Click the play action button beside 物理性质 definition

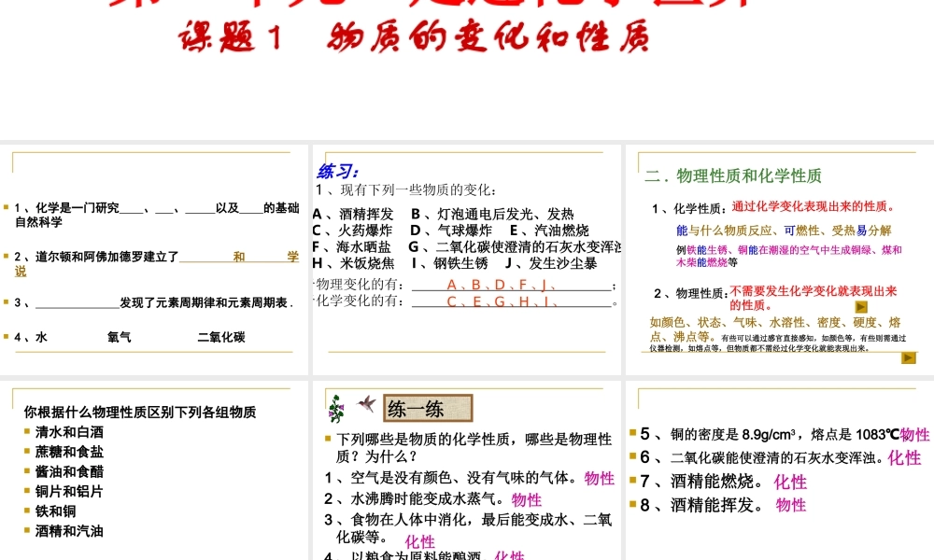click(x=861, y=306)
